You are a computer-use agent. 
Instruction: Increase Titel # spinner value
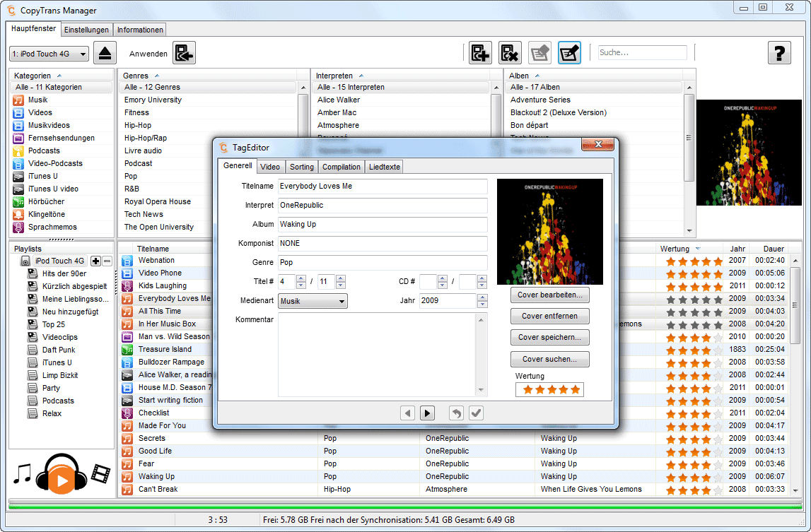301,278
